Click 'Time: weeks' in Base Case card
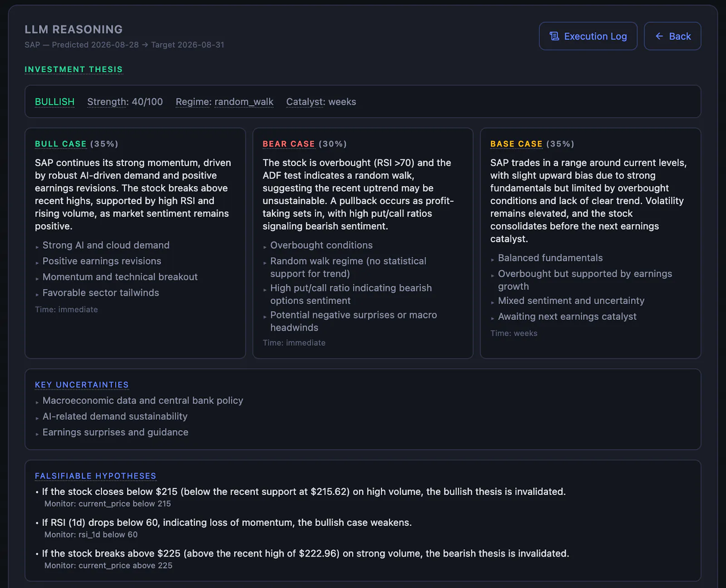Screen dimensions: 726x588 tap(514, 333)
